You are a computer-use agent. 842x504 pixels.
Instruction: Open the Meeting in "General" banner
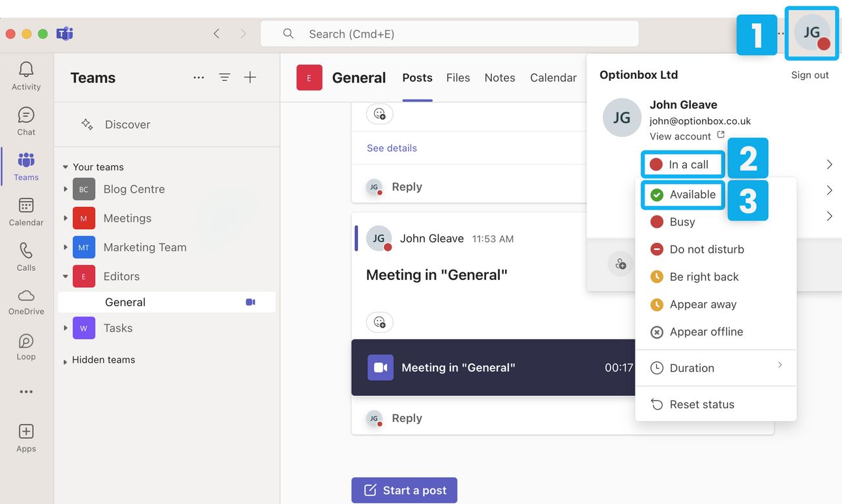pos(493,367)
